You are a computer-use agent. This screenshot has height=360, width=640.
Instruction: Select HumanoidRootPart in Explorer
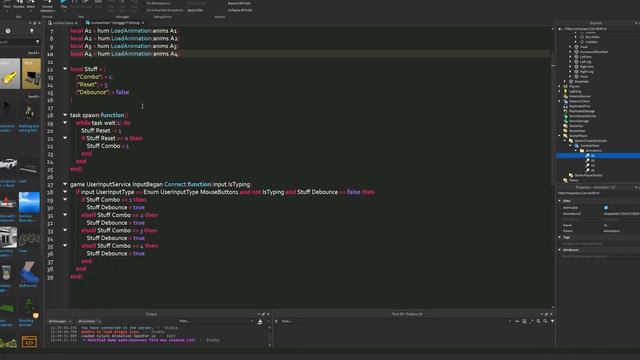(593, 52)
